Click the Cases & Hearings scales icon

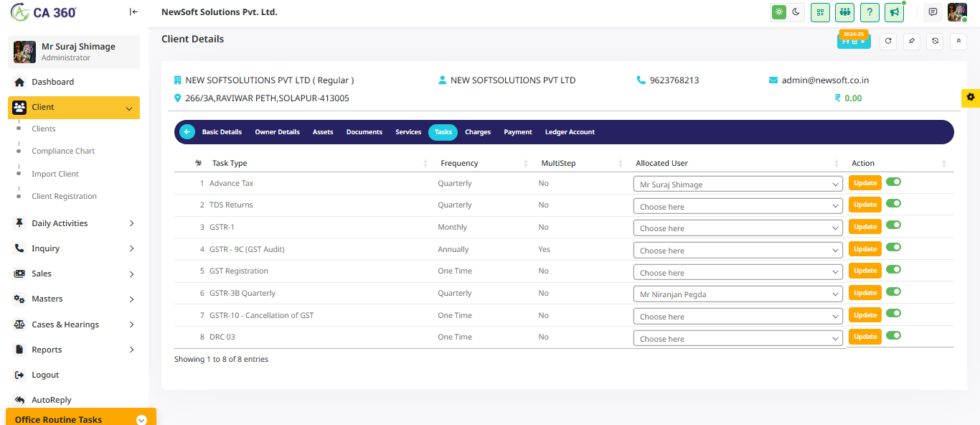click(19, 324)
